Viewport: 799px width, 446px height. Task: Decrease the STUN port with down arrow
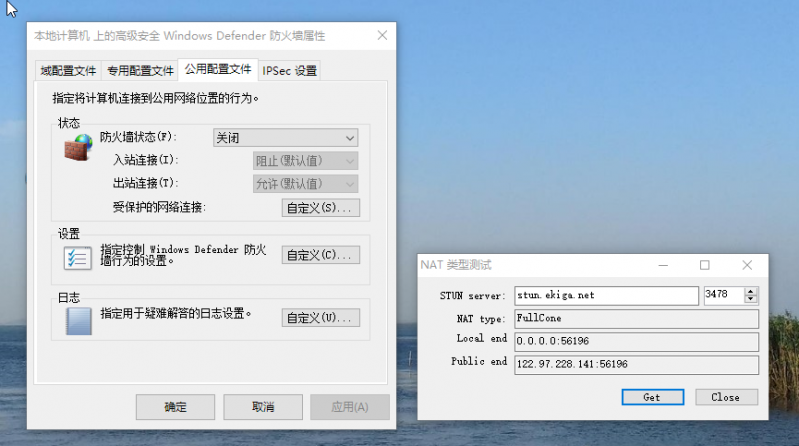pyautogui.click(x=751, y=300)
